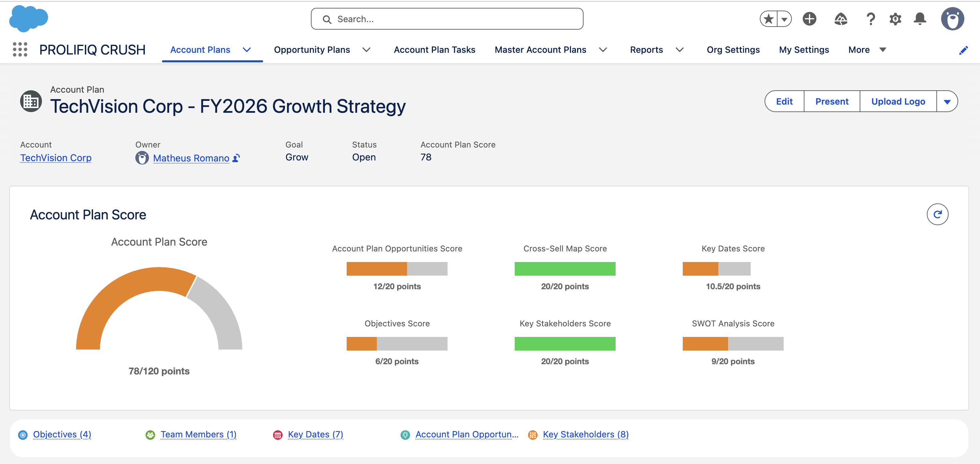Open the More navigation dropdown
The width and height of the screenshot is (980, 464).
click(x=868, y=50)
